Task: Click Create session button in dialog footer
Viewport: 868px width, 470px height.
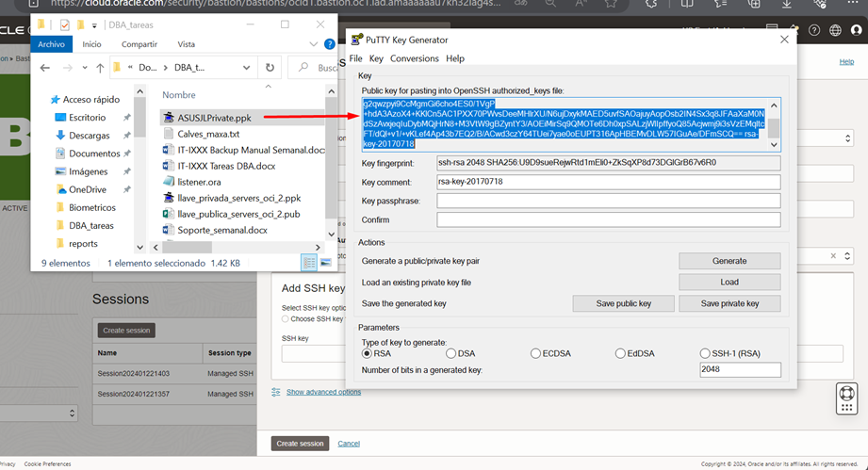Action: pyautogui.click(x=300, y=444)
